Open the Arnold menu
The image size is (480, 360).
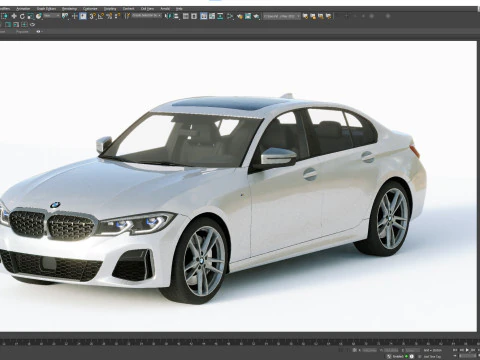coord(165,8)
